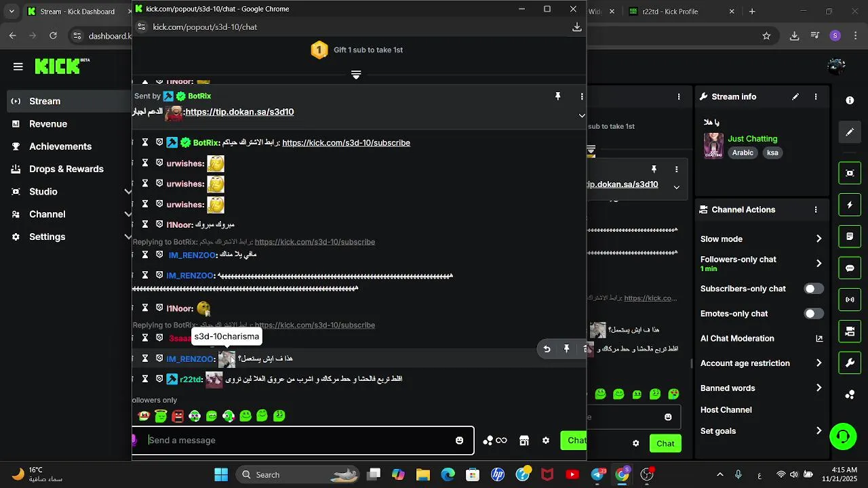Open info icon in right tool rail
Image resolution: width=868 pixels, height=488 pixels.
850,100
